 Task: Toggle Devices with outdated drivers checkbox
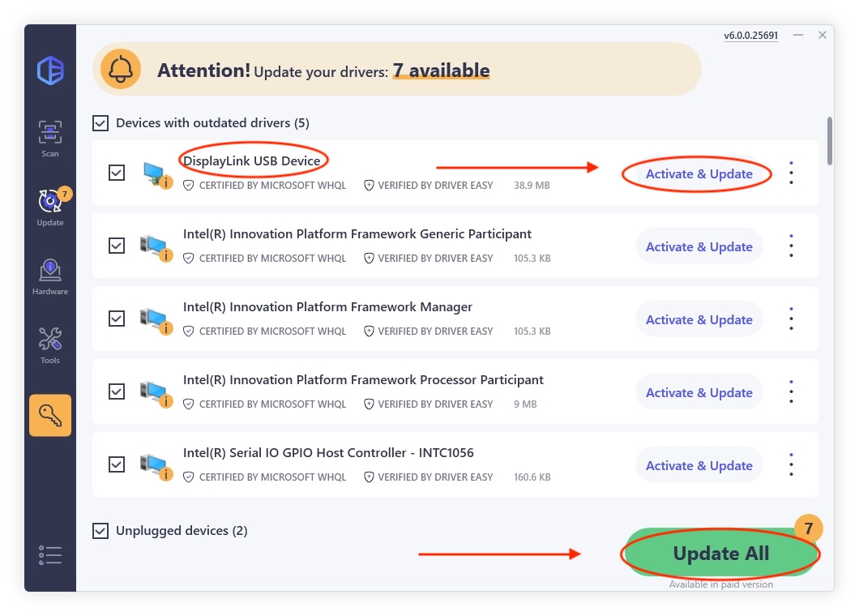point(100,122)
